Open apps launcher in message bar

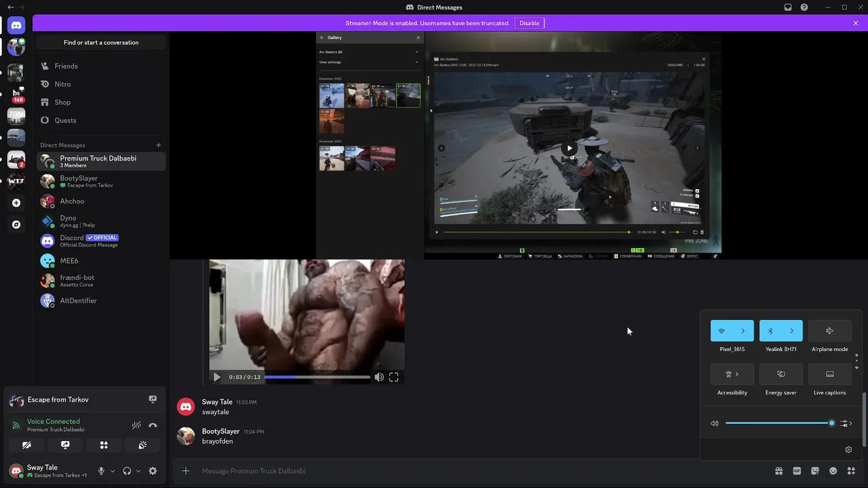click(x=850, y=471)
